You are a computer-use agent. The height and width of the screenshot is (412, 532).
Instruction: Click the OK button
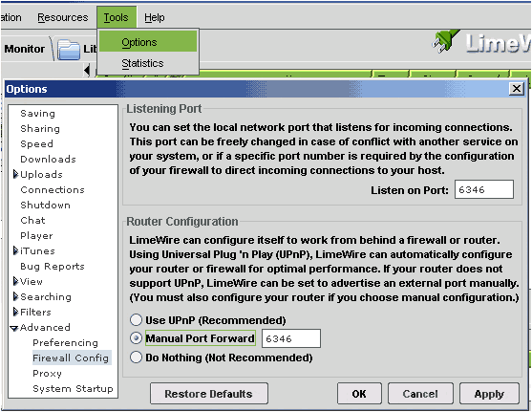(359, 394)
